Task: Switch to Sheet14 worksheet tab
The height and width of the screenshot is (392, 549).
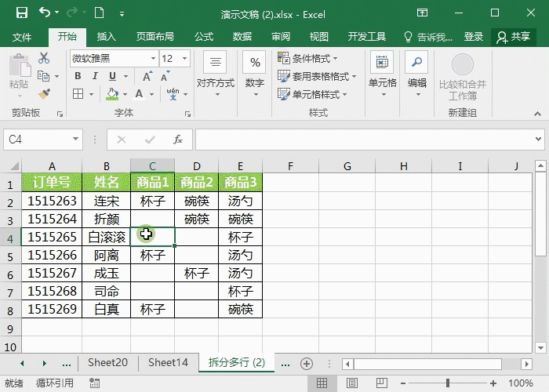Action: pyautogui.click(x=168, y=363)
